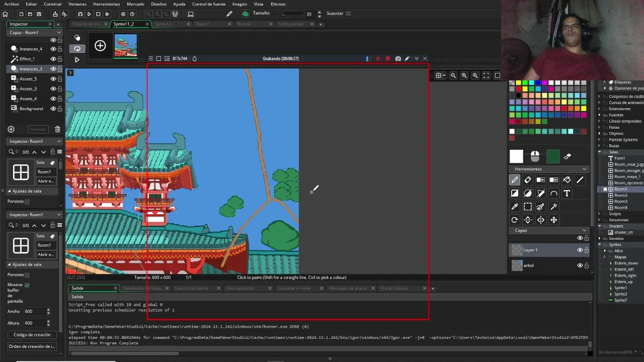Swap the left and right colours

click(568, 157)
